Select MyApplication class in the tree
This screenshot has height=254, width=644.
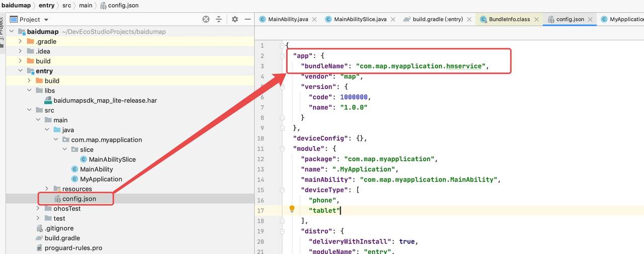[101, 179]
